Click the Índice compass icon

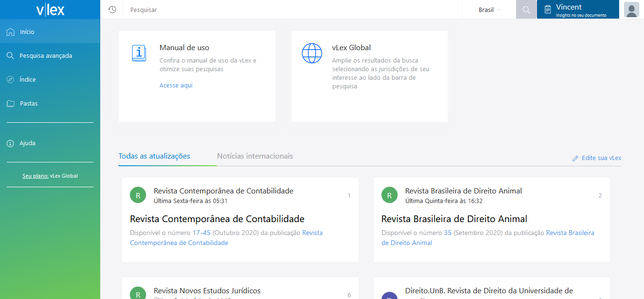tap(11, 80)
